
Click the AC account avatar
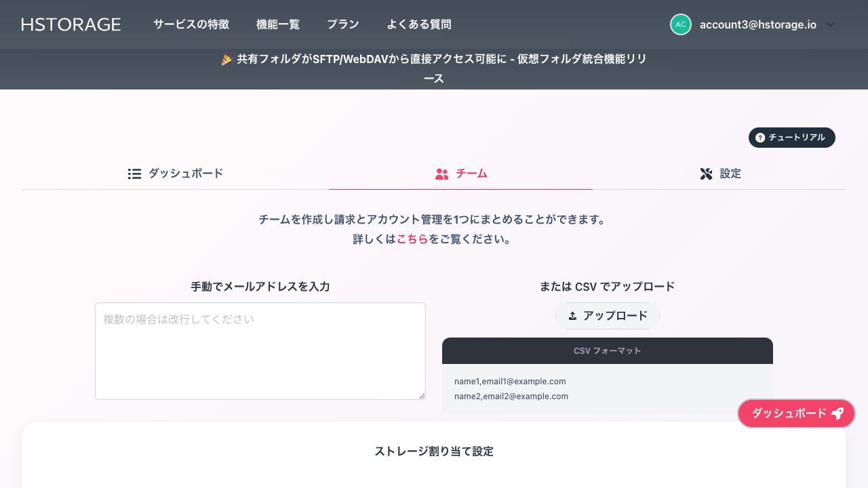click(681, 24)
